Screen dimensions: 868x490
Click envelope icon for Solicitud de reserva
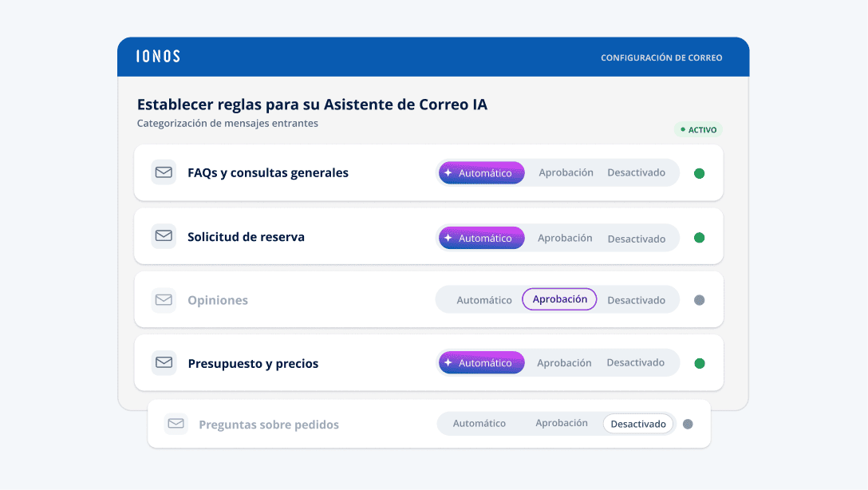(x=164, y=236)
